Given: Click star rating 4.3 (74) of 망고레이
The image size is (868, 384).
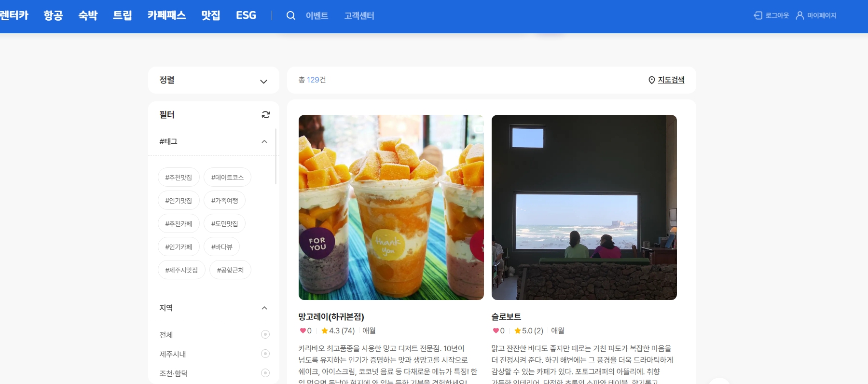Looking at the screenshot, I should click(338, 330).
